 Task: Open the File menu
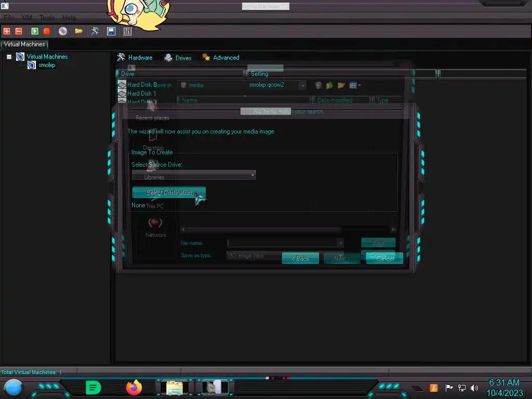(x=9, y=18)
